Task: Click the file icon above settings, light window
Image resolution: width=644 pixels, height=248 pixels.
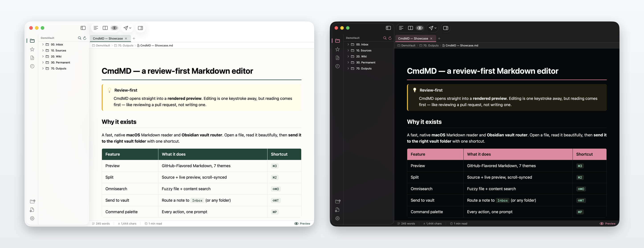Action: click(x=32, y=210)
